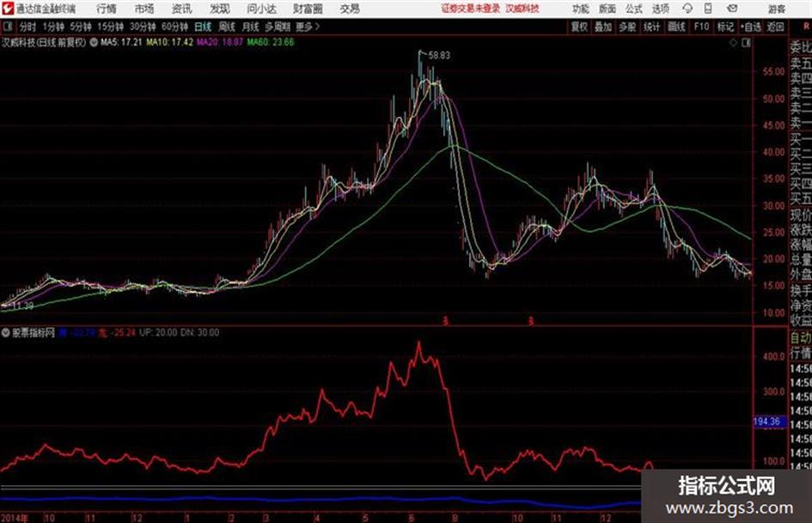Click the 统计 statistics button

pos(651,27)
